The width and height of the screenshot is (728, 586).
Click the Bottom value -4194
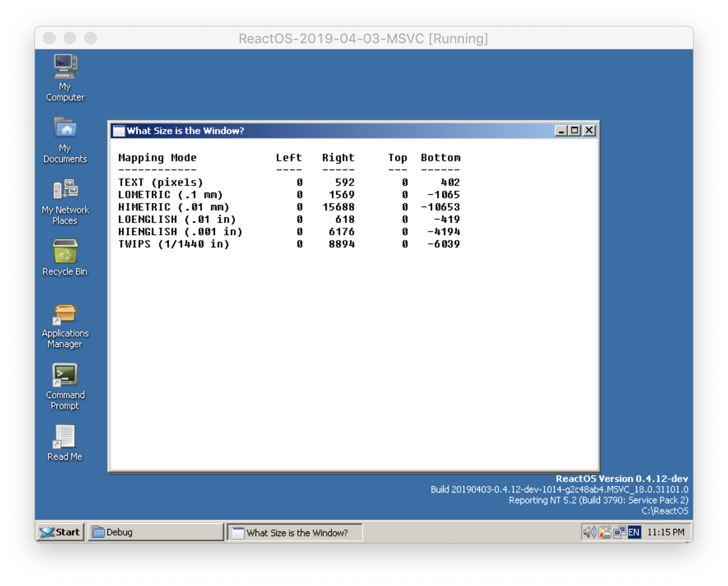click(444, 232)
